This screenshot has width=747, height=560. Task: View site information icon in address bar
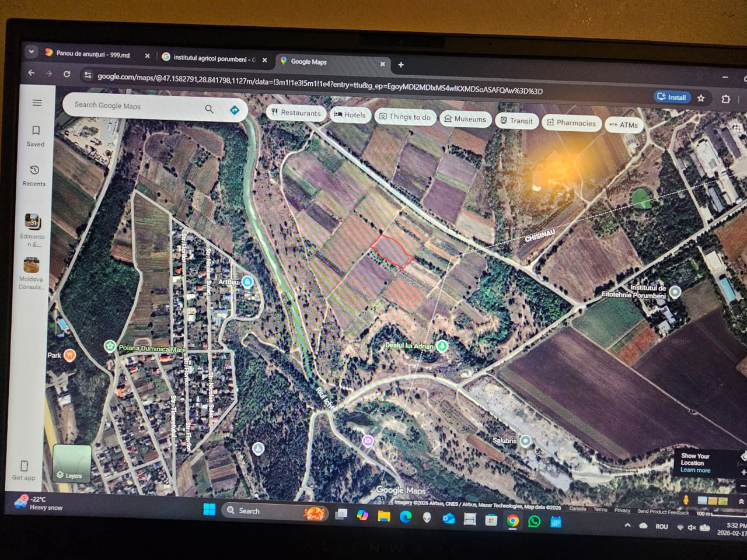88,75
